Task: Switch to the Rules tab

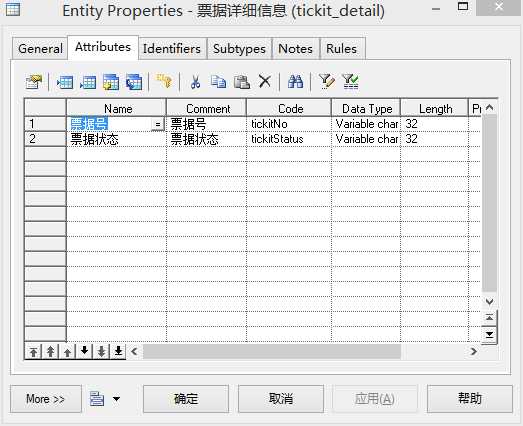Action: pos(342,49)
